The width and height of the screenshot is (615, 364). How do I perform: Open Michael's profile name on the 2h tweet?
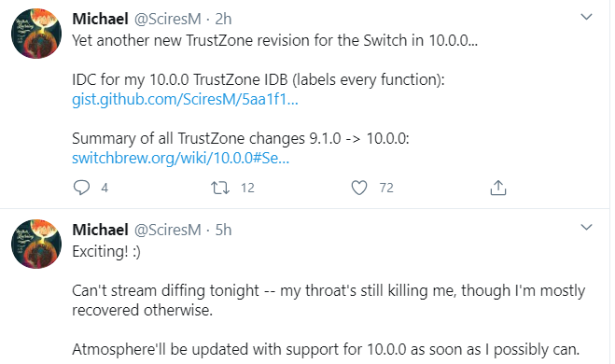point(101,19)
